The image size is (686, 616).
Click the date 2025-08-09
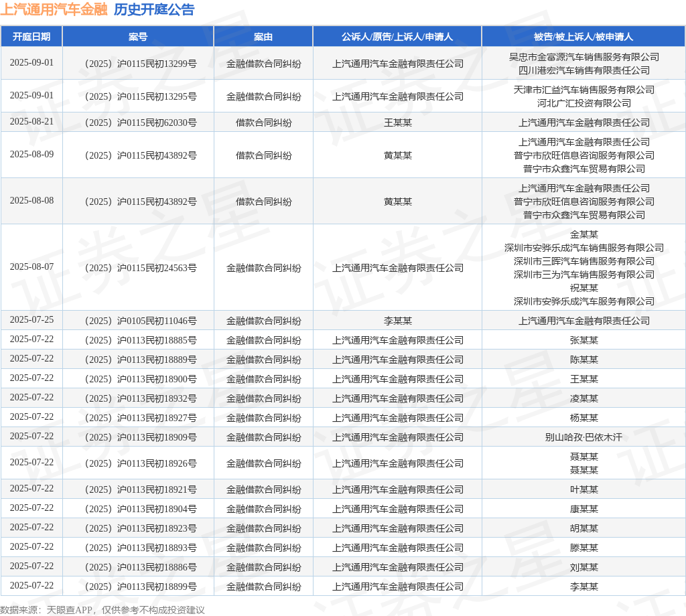coord(31,154)
